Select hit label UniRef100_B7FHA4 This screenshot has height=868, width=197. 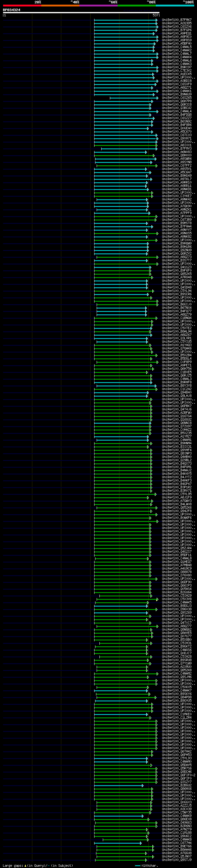[x=177, y=226]
